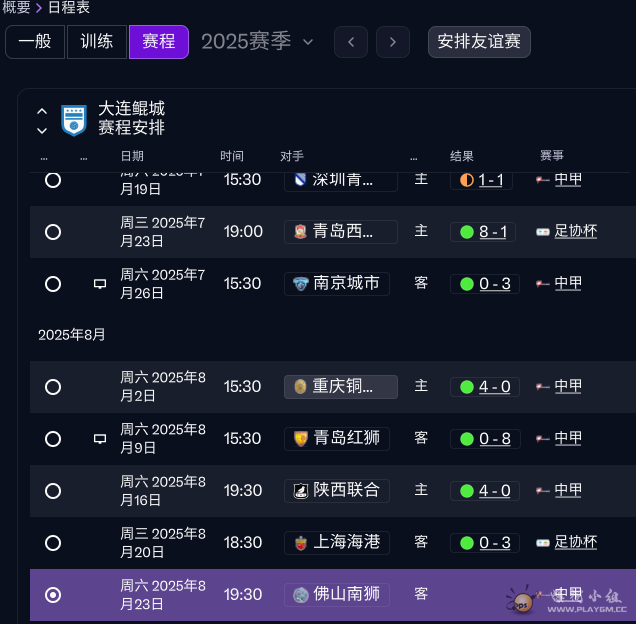This screenshot has width=636, height=624.
Task: Select radio for 佛山南狮 match row
Action: [53, 595]
